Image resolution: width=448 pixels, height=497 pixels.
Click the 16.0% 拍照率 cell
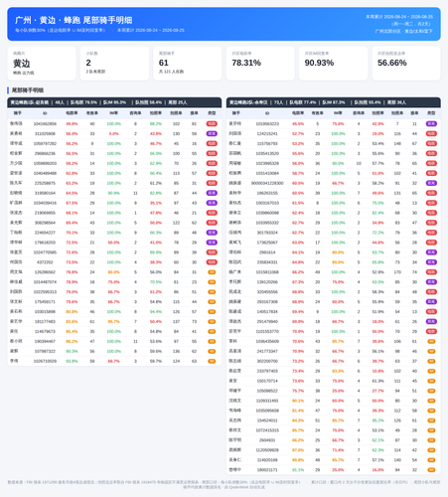coord(377,470)
